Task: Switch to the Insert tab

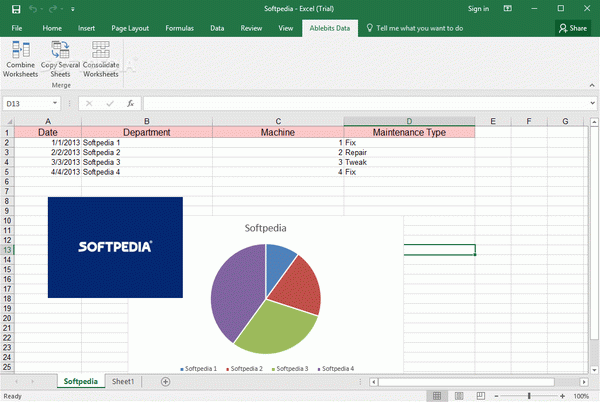Action: (x=86, y=28)
